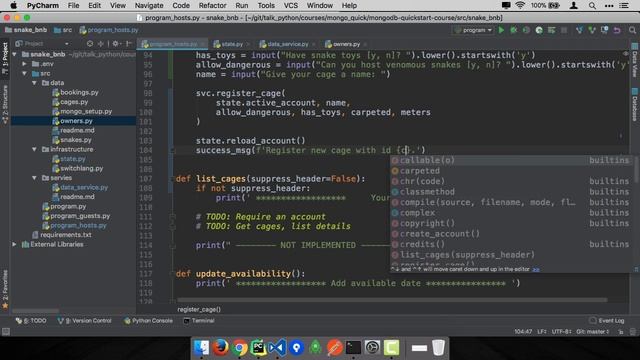Click collapse all icon in Project panel
This screenshot has height=360, width=640.
[100, 44]
